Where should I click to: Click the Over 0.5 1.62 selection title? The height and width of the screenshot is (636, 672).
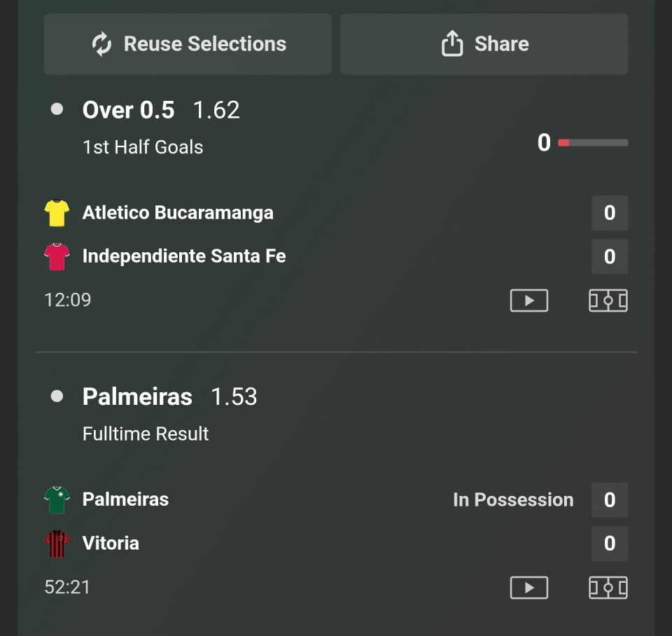[x=161, y=110]
